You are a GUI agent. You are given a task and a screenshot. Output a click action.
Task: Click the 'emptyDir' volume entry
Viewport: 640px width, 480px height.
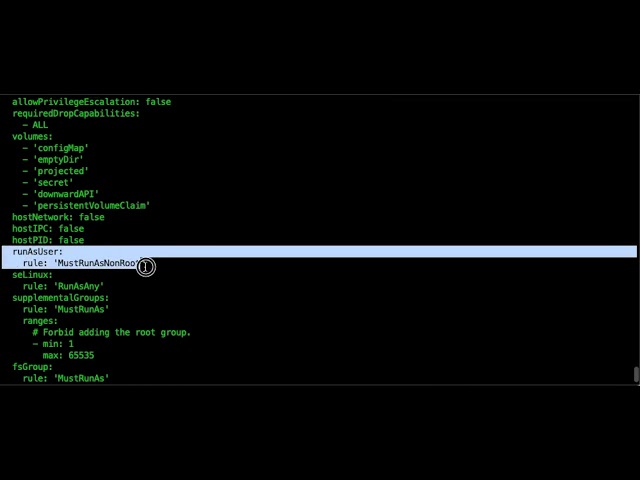point(58,160)
